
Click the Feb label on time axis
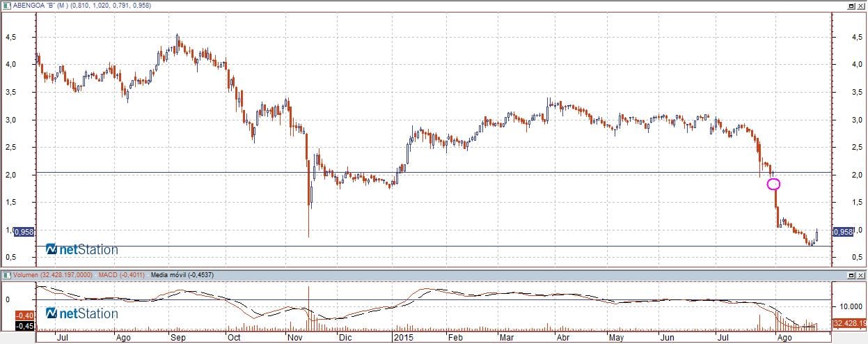coord(455,338)
